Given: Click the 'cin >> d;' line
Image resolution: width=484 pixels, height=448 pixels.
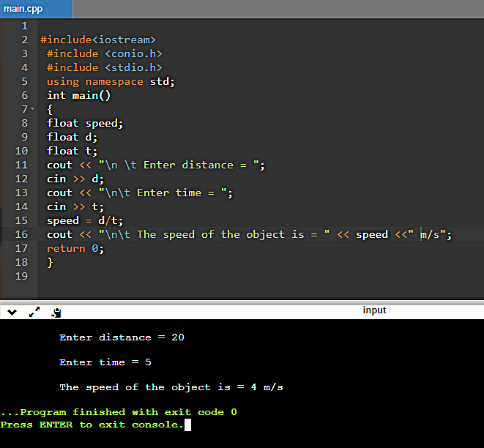Looking at the screenshot, I should click(x=75, y=179).
